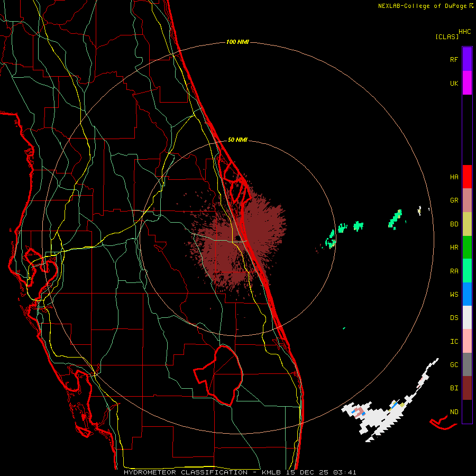Click the [CLAS] units label
Screen dimensions: 476x476
[447, 36]
